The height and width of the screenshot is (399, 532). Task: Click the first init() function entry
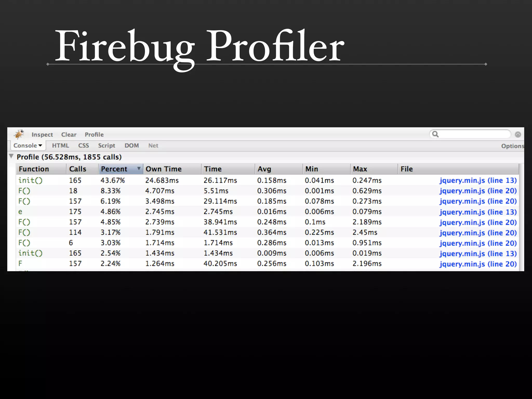coord(30,181)
